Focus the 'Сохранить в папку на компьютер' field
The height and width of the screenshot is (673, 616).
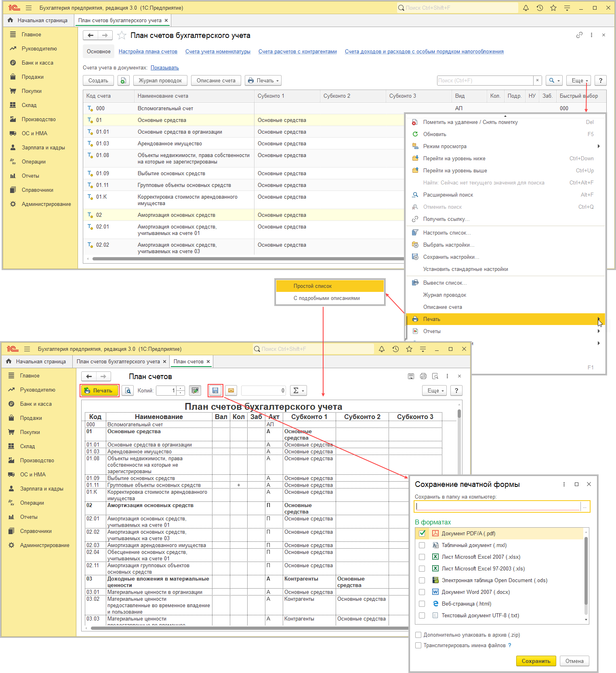coord(498,506)
